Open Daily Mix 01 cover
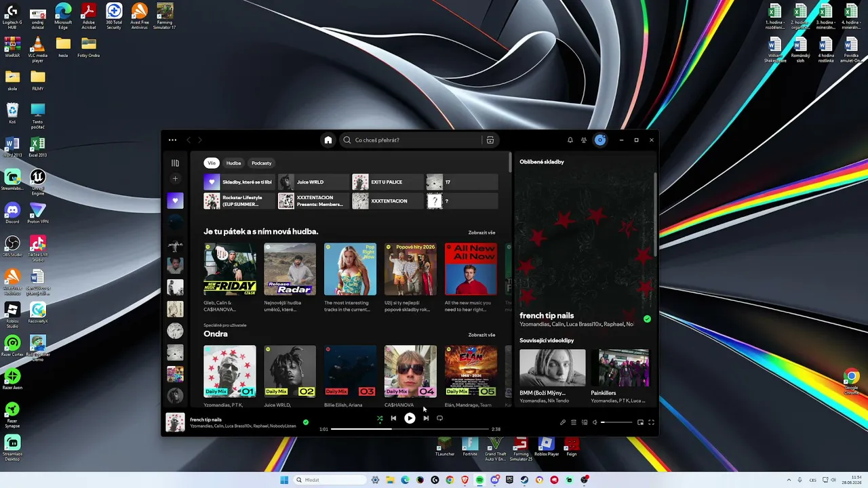This screenshot has height=488, width=868. [x=230, y=371]
